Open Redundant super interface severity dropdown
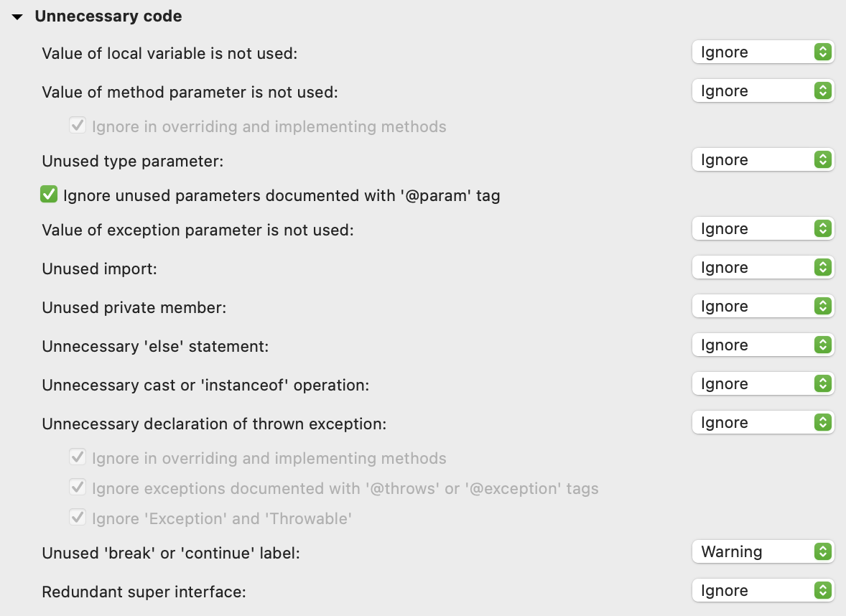The height and width of the screenshot is (616, 846). [762, 591]
